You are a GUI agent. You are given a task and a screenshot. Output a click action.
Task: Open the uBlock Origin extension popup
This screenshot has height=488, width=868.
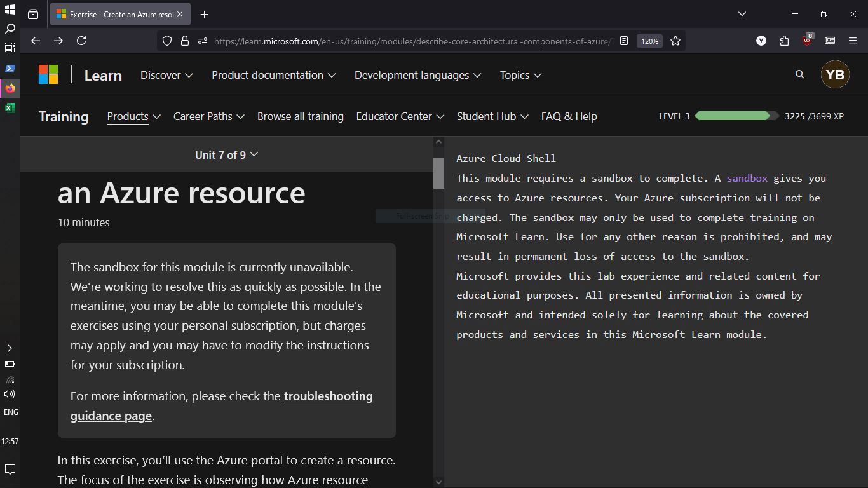[807, 41]
